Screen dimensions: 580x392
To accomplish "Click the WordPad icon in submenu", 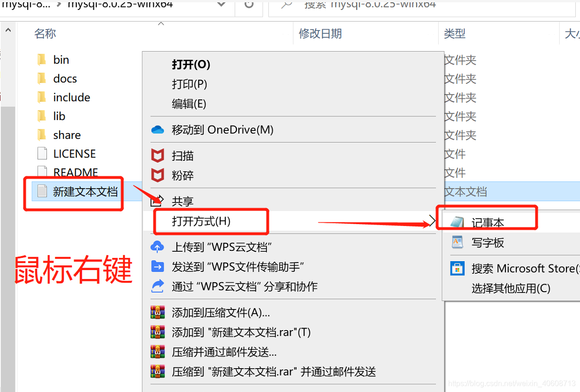I will tap(457, 242).
